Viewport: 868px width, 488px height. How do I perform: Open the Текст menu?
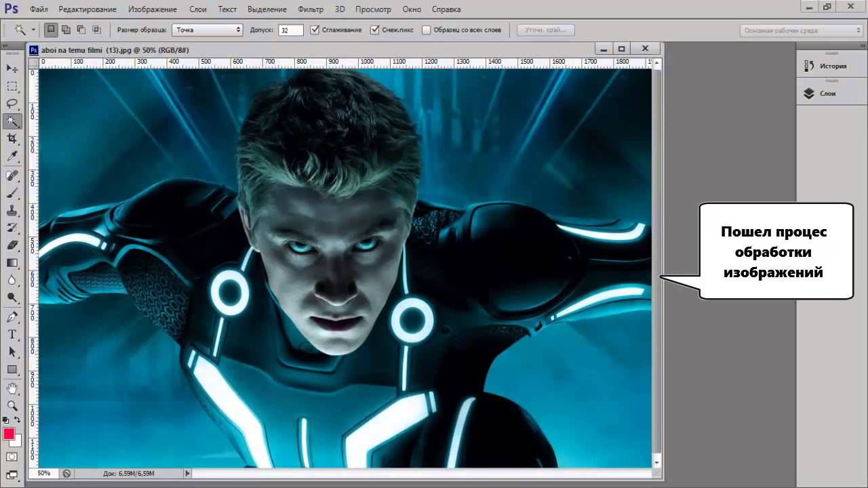pos(227,9)
